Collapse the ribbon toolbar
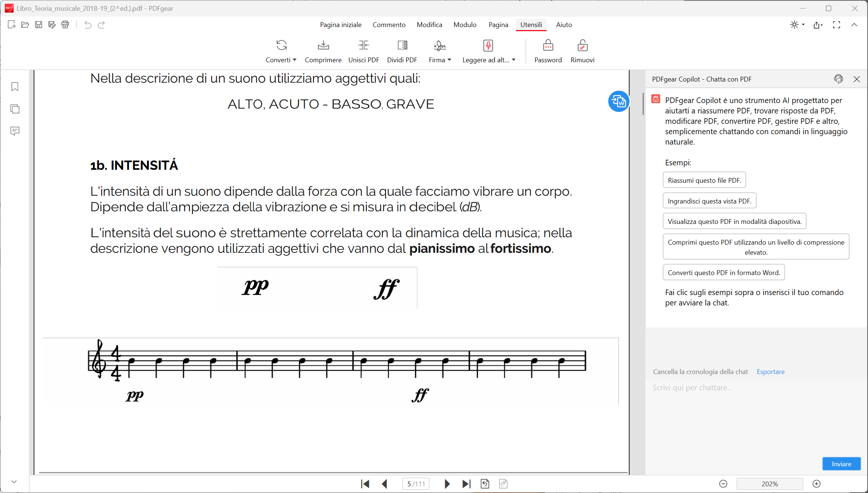868x493 pixels. tap(854, 25)
